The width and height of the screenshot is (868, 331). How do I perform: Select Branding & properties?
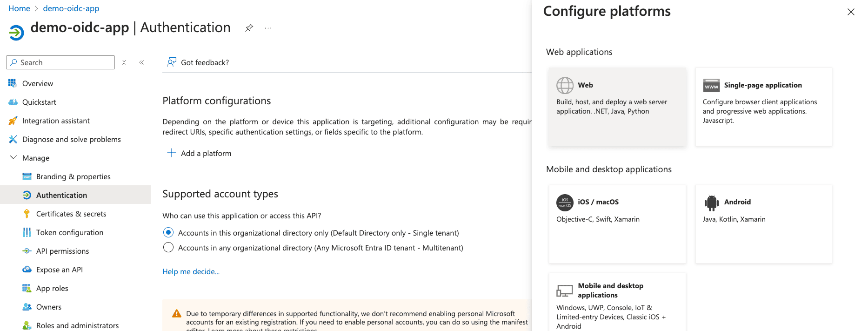73,176
